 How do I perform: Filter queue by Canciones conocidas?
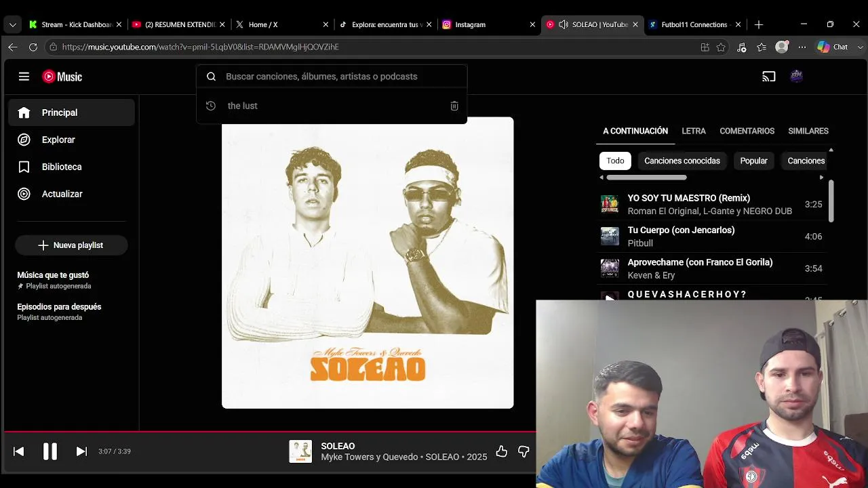click(682, 161)
